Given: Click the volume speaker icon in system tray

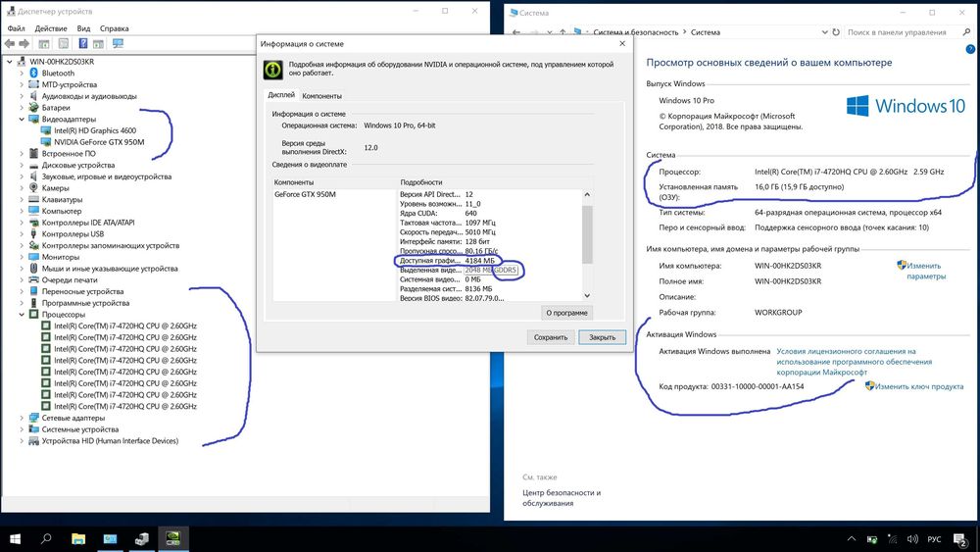Looking at the screenshot, I should coord(912,539).
